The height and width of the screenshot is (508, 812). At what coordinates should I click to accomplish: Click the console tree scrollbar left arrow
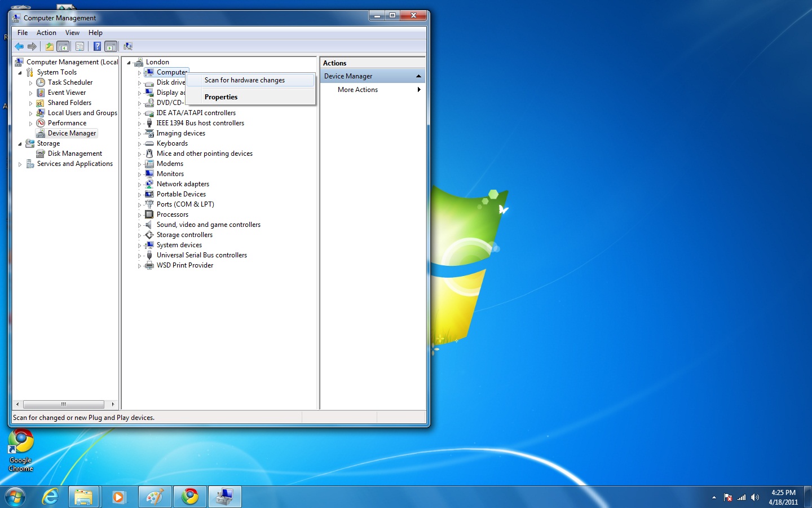(17, 404)
